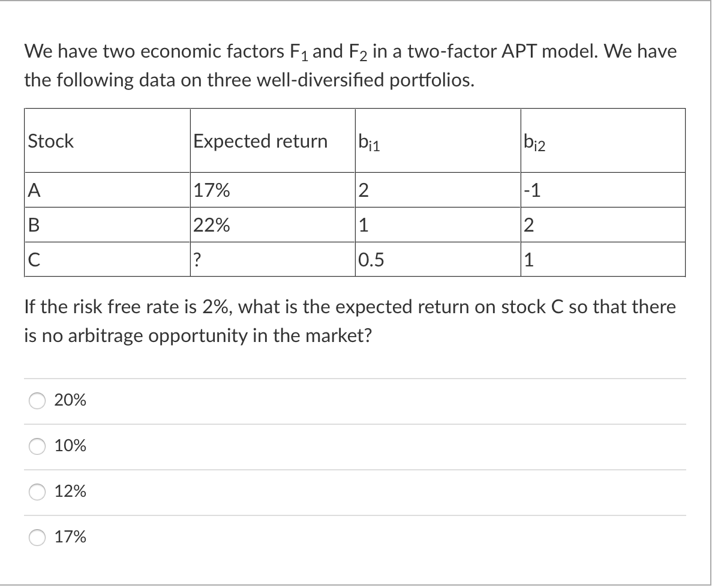Click Stock A's row label
The image size is (715, 588).
pyautogui.click(x=31, y=190)
